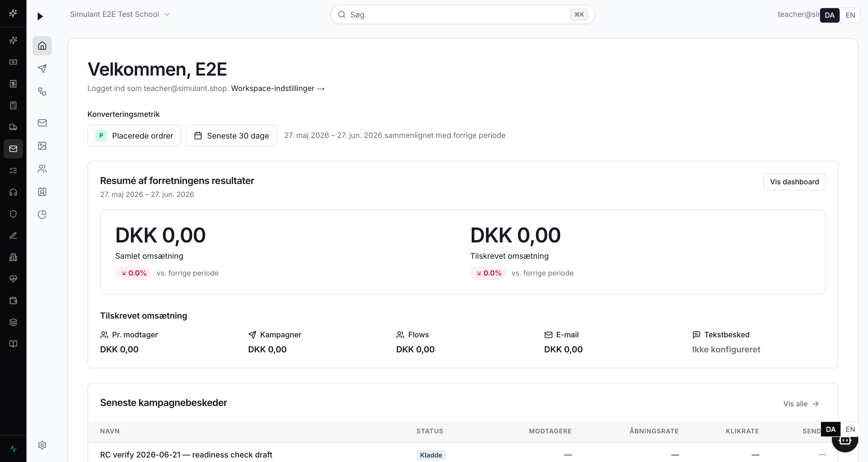Click the Kladde status badge
This screenshot has width=868, height=462.
(431, 455)
